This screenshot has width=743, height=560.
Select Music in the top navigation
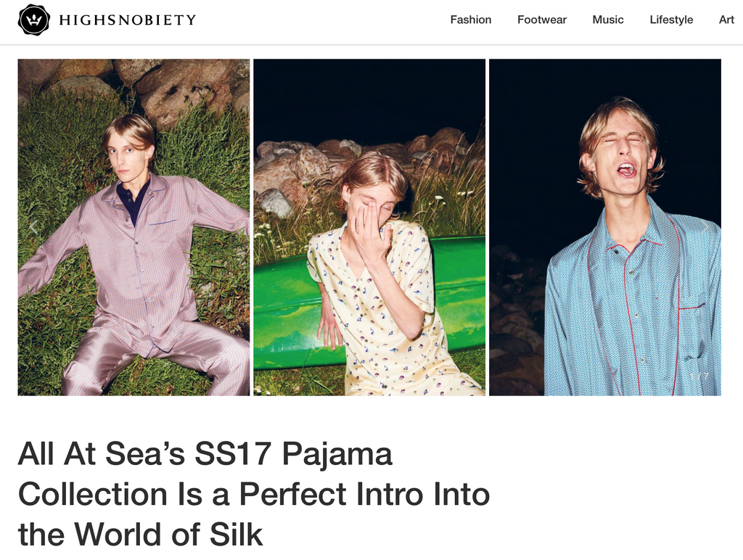tap(607, 20)
